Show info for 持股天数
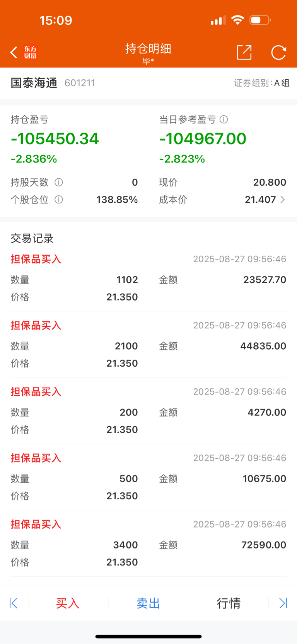Image resolution: width=297 pixels, height=644 pixels. point(59,182)
